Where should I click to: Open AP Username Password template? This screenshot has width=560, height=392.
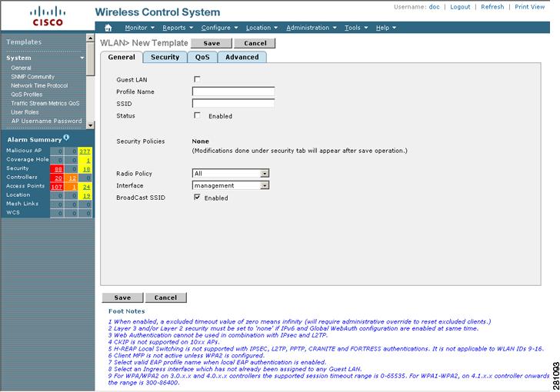[46, 121]
